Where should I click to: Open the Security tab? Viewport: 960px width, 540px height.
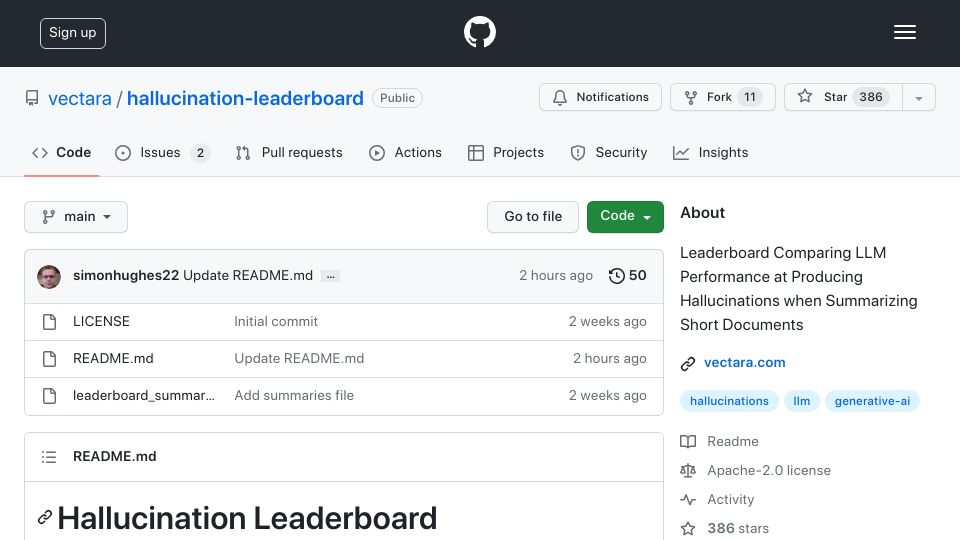[x=609, y=152]
